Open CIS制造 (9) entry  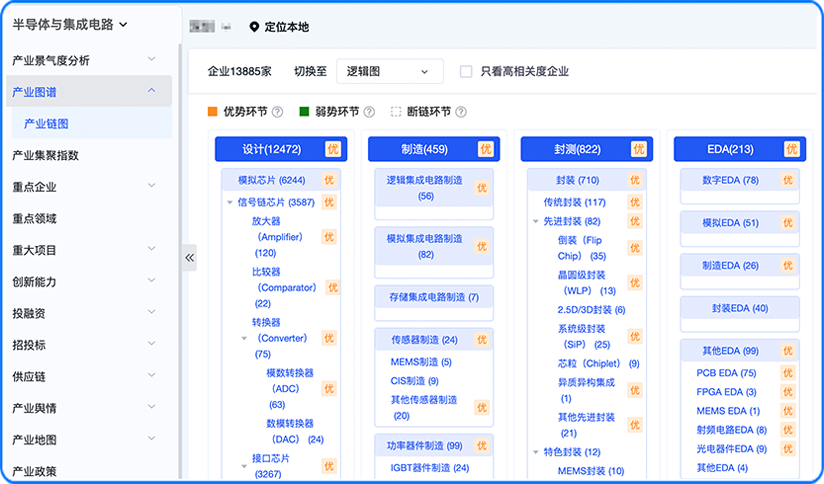pos(414,381)
